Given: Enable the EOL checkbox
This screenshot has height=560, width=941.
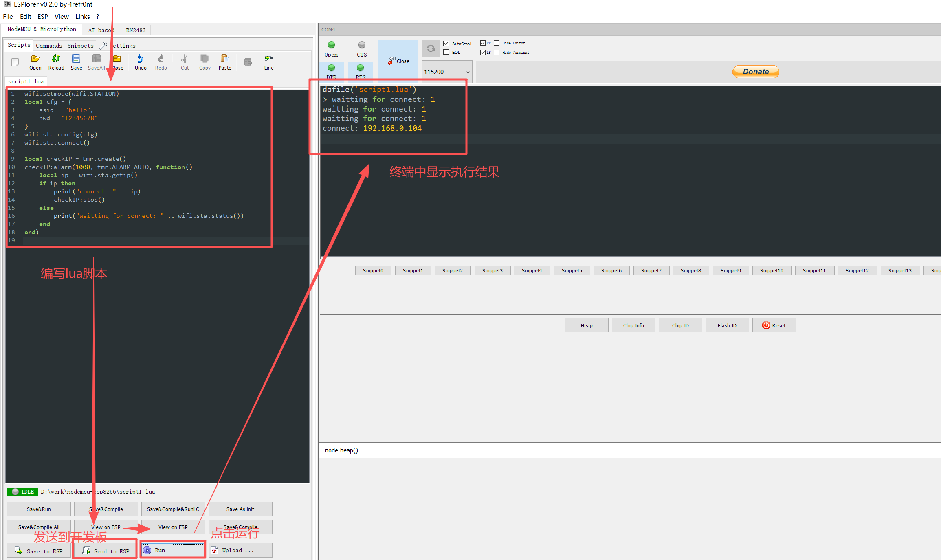Looking at the screenshot, I should pos(446,52).
